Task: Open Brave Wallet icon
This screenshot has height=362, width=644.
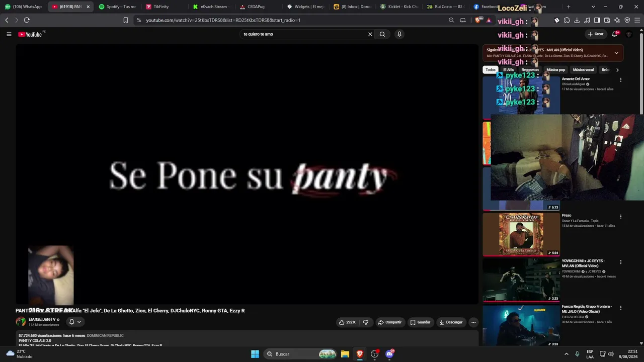Action: 607,20
